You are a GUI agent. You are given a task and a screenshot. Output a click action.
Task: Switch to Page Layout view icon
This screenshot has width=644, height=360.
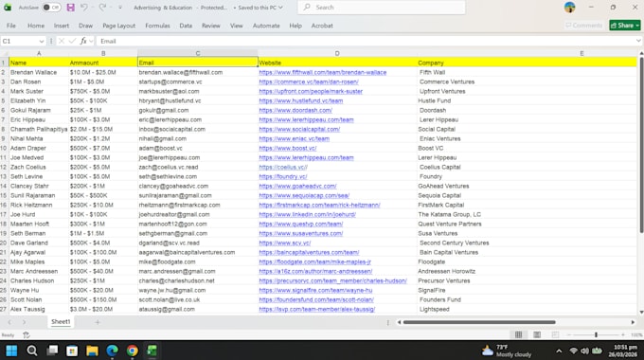537,335
